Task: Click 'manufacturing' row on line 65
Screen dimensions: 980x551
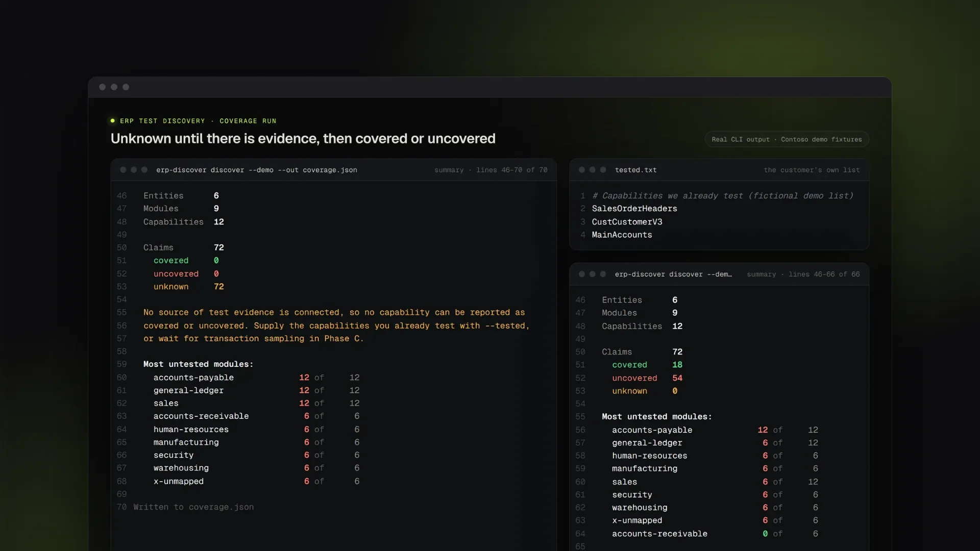Action: [x=257, y=442]
